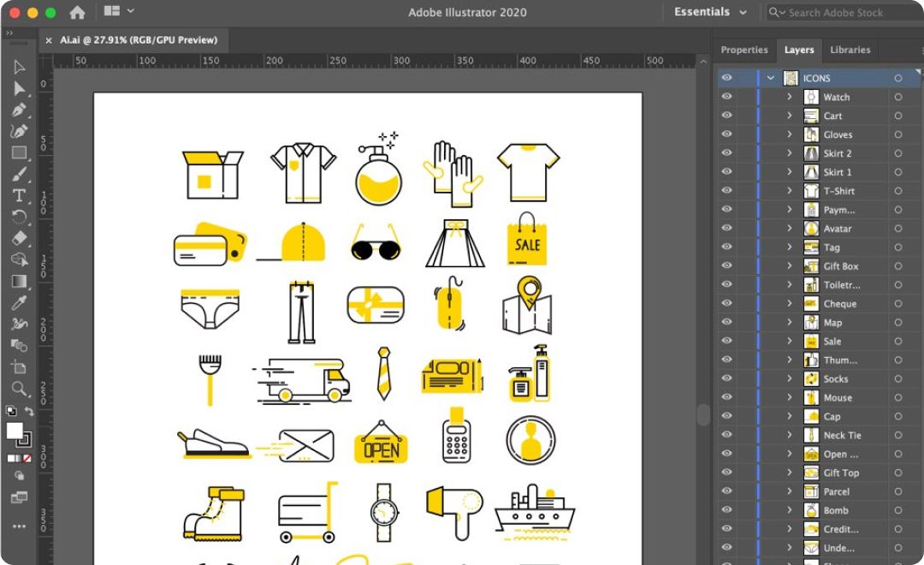
Task: Expand the T-Shirt sublayer
Action: tap(790, 191)
